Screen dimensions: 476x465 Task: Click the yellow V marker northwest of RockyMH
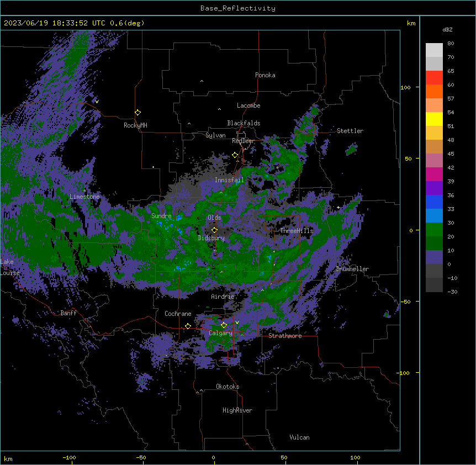[x=97, y=102]
